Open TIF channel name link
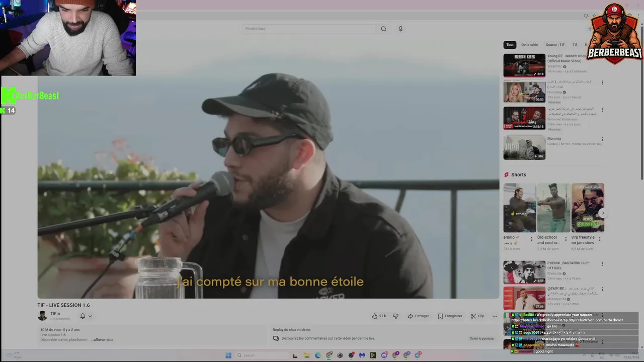Viewport: 644px width, 362px height. pos(53,314)
